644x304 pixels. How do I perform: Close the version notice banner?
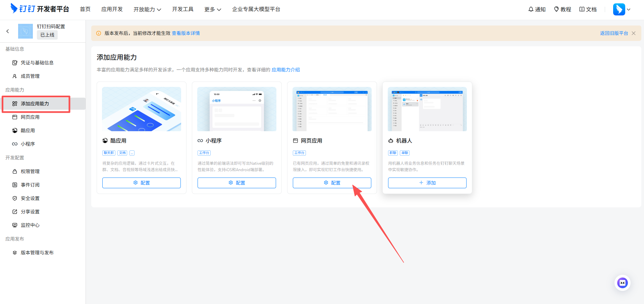tap(634, 33)
